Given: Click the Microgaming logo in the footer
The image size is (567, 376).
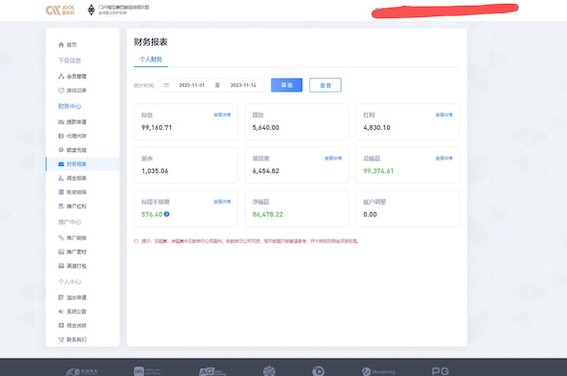Looking at the screenshot, I should 378,371.
